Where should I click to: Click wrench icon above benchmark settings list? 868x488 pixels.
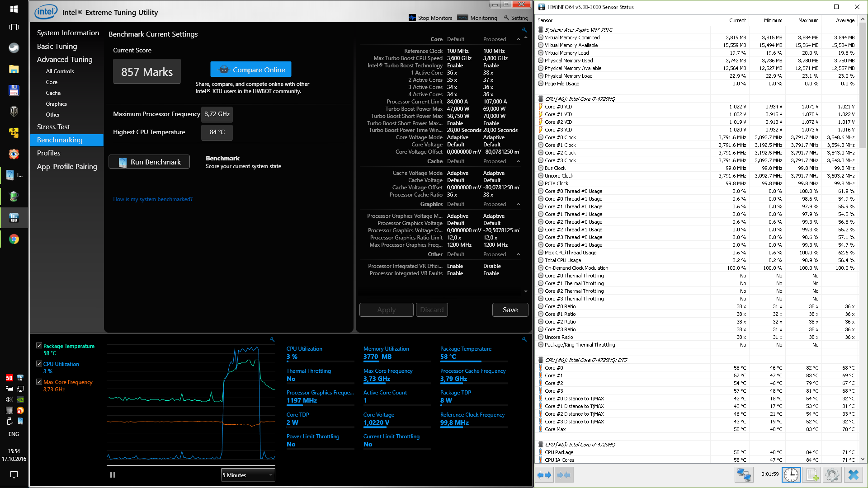[x=524, y=30]
